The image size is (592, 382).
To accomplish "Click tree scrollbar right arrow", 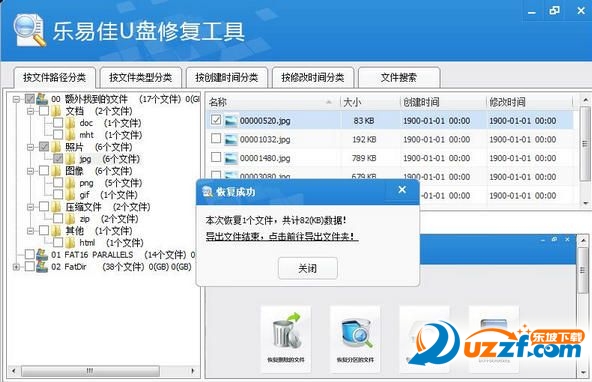I will pos(193,371).
